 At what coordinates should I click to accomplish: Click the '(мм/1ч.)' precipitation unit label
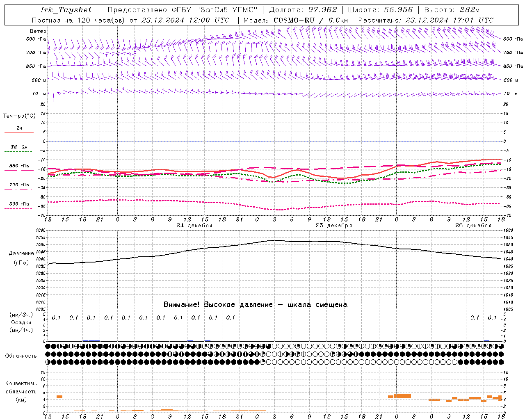(21, 330)
